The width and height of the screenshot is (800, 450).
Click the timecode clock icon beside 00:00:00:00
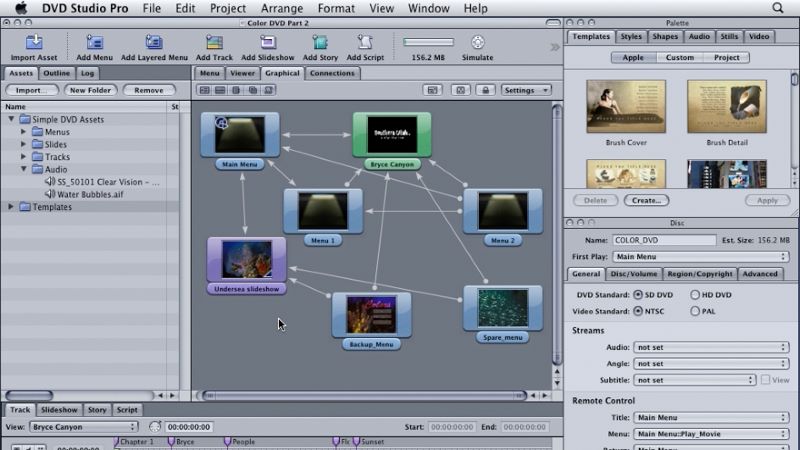(x=155, y=427)
